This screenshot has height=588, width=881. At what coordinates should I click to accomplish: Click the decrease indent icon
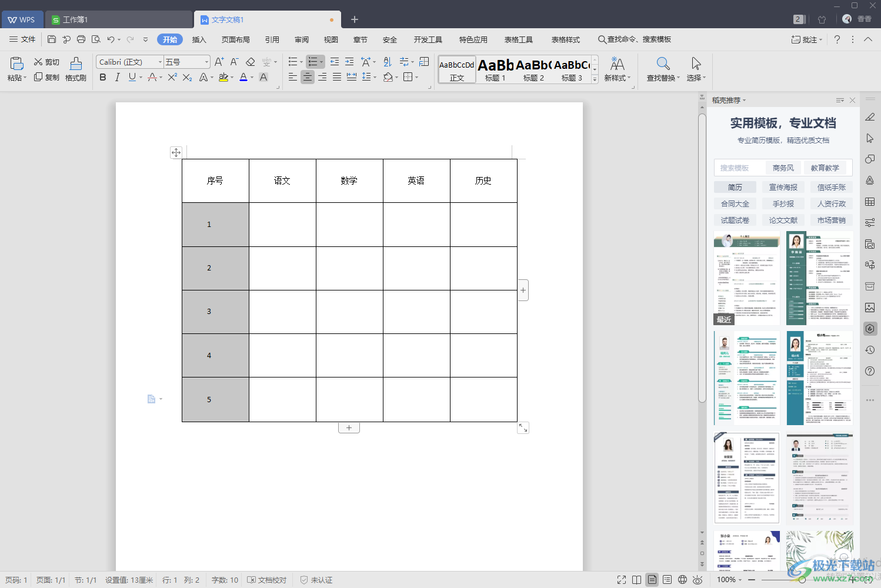[335, 62]
